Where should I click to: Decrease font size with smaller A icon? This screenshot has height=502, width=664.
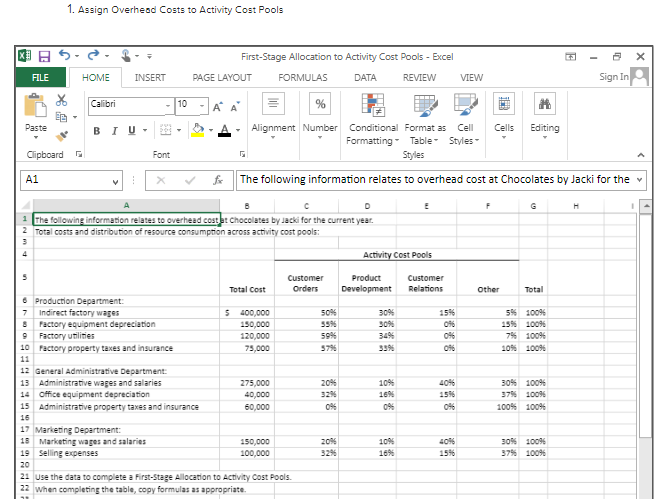pyautogui.click(x=235, y=107)
